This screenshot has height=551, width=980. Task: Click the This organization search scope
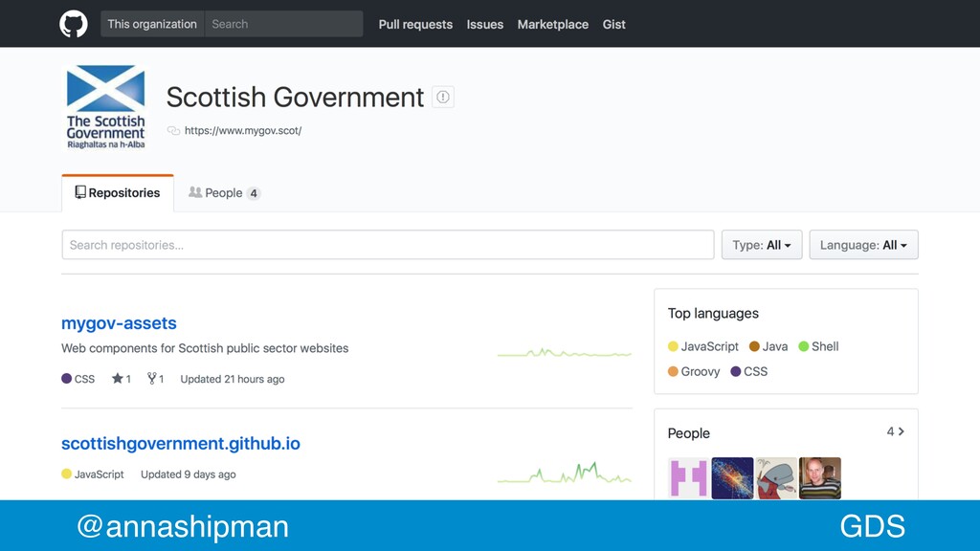tap(152, 24)
